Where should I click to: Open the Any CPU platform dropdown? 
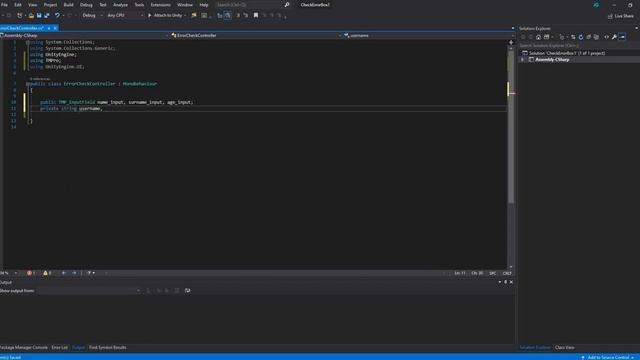(x=125, y=16)
